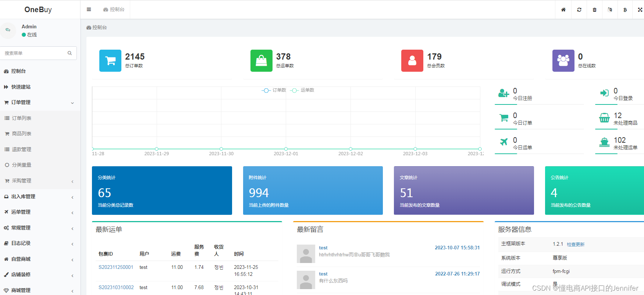Image resolution: width=644 pixels, height=295 pixels.
Task: Open 退款管理 submenu item
Action: [40, 149]
